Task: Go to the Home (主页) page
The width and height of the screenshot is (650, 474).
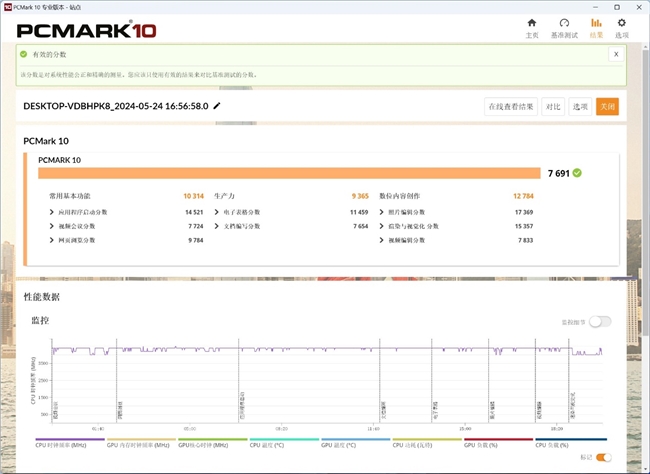Action: click(532, 28)
